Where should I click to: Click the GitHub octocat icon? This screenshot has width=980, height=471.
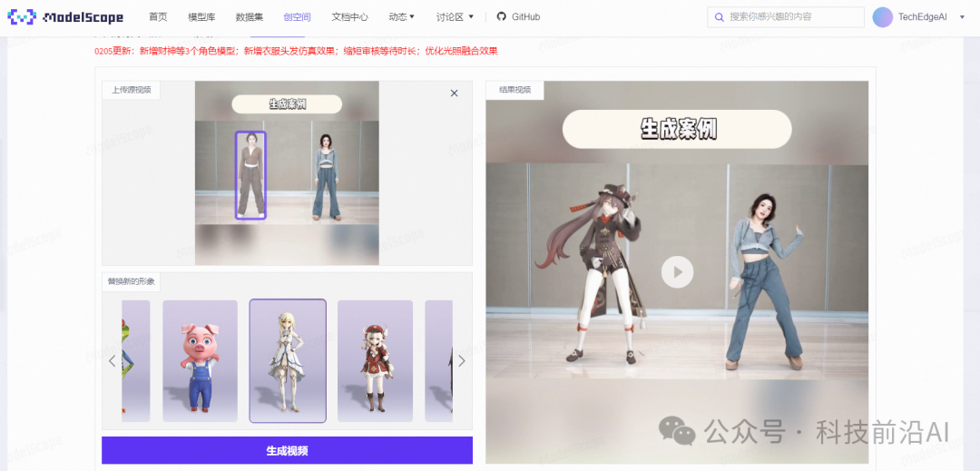[501, 17]
